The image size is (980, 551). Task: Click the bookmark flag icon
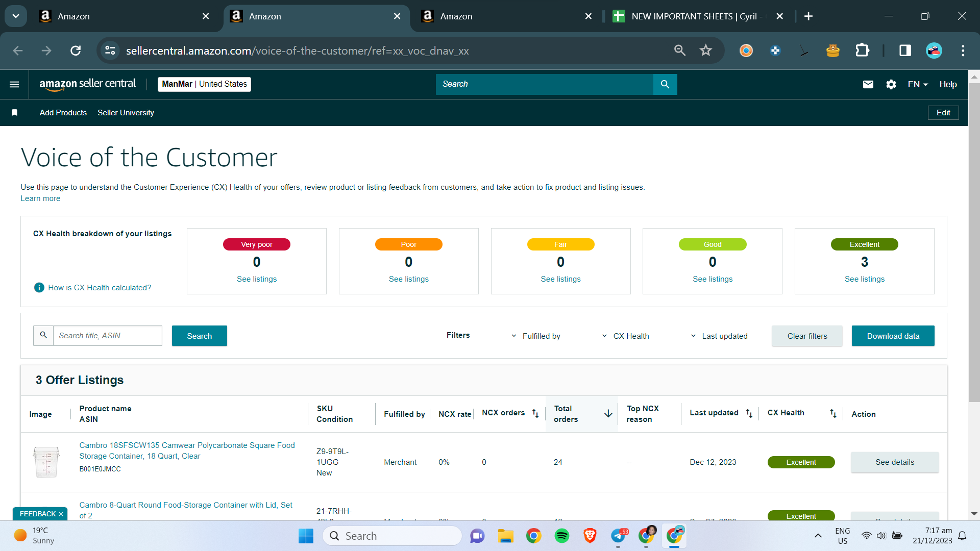point(15,113)
